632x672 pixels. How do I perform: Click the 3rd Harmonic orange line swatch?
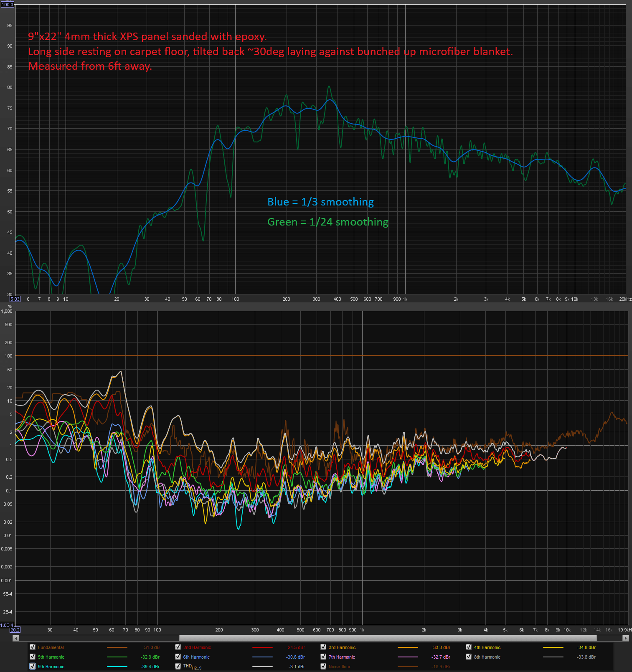coord(408,647)
